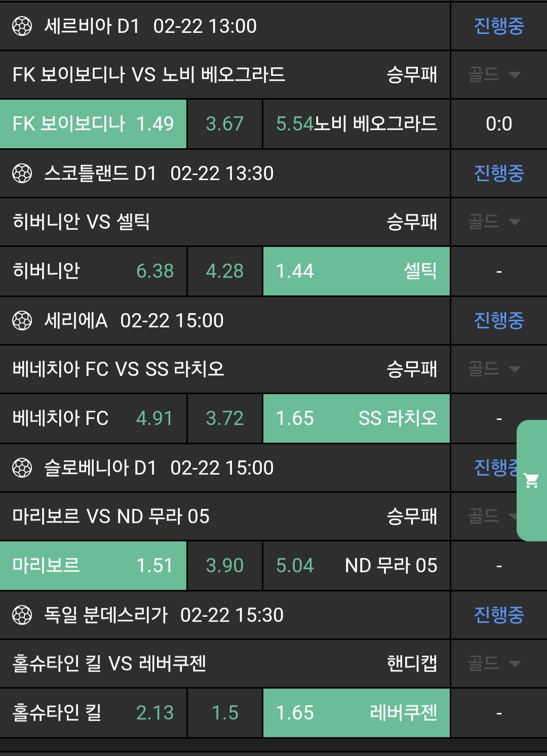Screen dimensions: 547x756
Task: Click soccer ball icon beside 스코틀랜드 D1
Action: coord(22,174)
